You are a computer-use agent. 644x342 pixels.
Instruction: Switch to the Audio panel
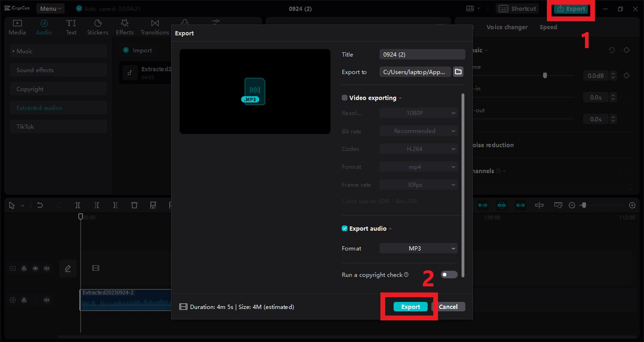coord(44,27)
